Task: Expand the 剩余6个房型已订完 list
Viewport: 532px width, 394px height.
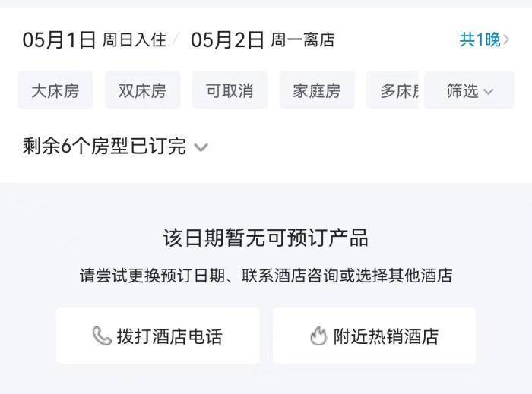Action: click(x=105, y=147)
